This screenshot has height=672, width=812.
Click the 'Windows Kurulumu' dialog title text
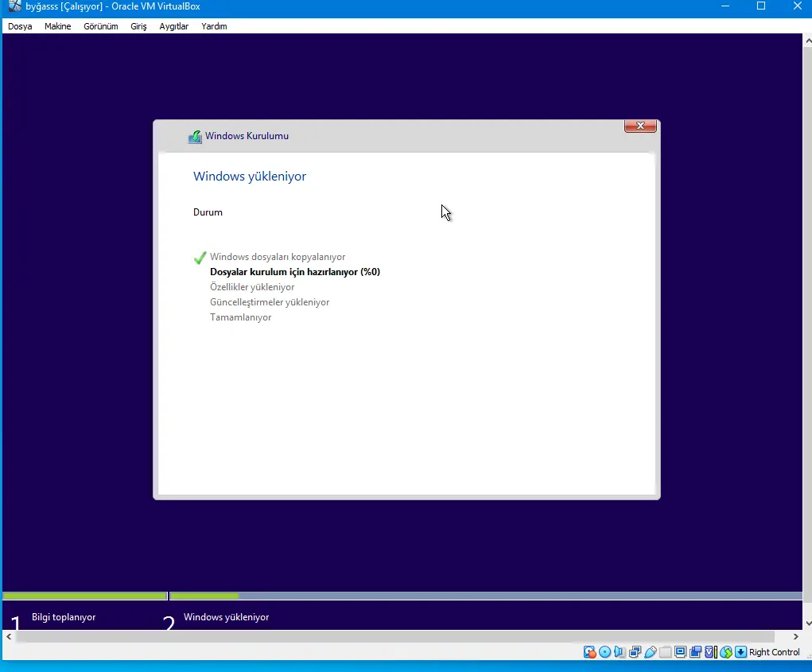(x=247, y=136)
